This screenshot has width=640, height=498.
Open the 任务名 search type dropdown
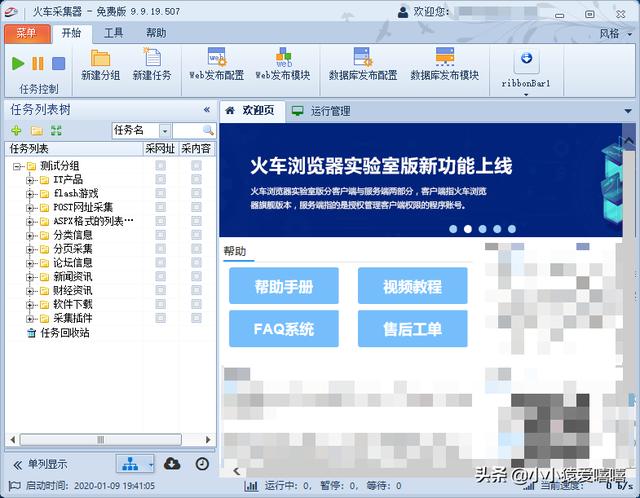165,131
